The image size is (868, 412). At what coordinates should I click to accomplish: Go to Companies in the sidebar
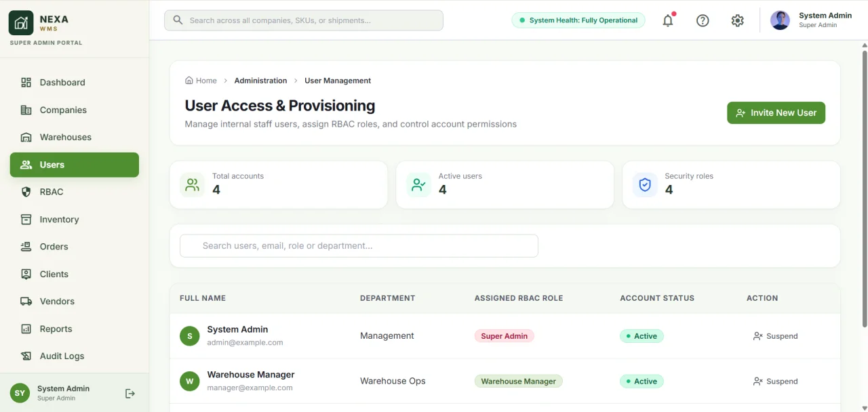point(75,110)
